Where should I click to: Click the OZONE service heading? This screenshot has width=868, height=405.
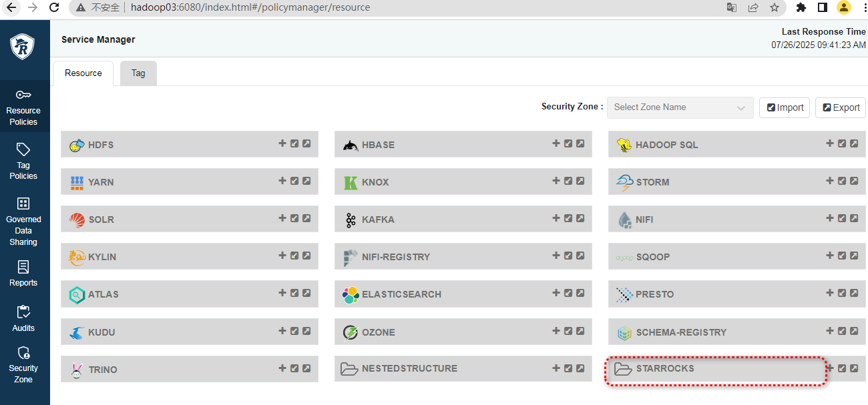[379, 332]
